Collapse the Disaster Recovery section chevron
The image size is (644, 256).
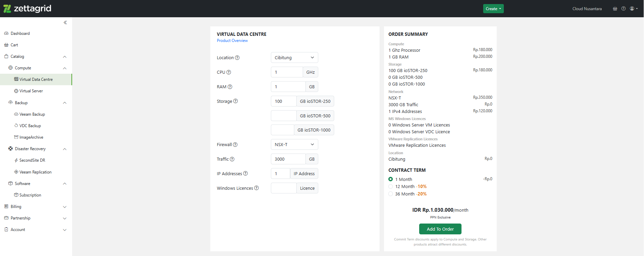[x=65, y=149]
